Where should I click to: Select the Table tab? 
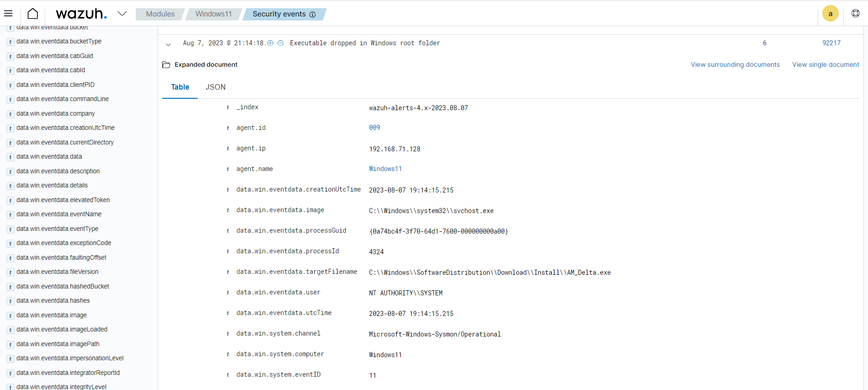pos(180,87)
